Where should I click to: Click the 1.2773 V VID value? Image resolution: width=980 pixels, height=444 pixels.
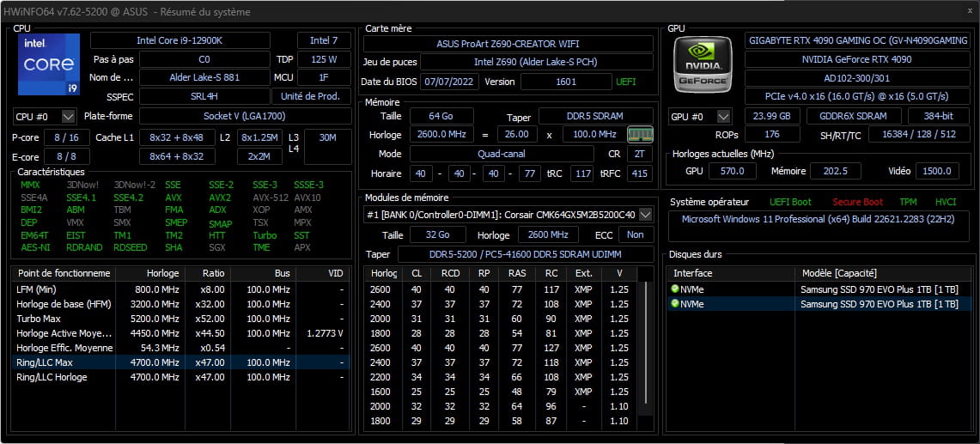(325, 333)
